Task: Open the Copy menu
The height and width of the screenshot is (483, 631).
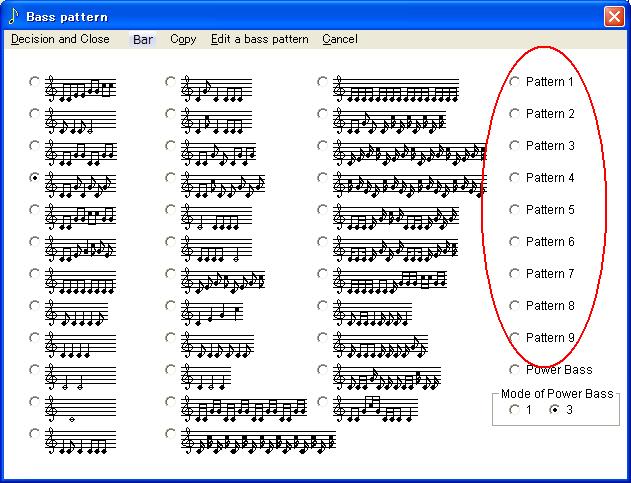Action: pos(183,39)
